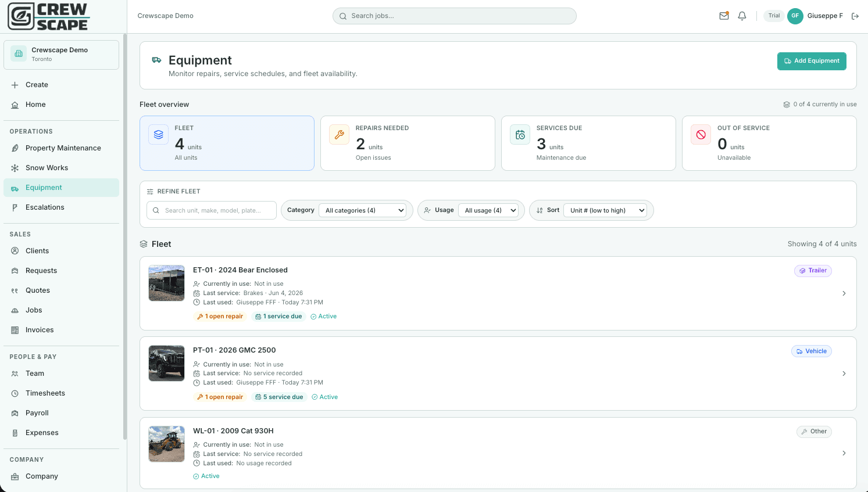
Task: Click the Add Equipment button
Action: click(x=812, y=61)
